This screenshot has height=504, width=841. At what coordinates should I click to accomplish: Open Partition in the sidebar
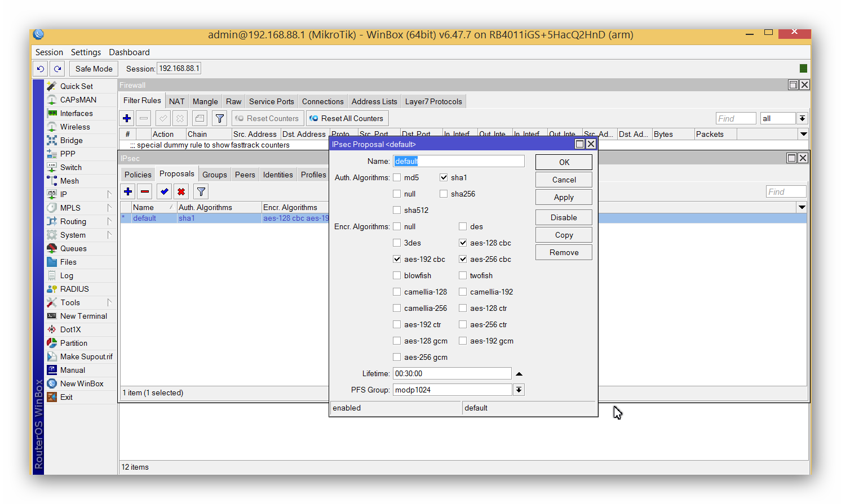[x=74, y=343]
